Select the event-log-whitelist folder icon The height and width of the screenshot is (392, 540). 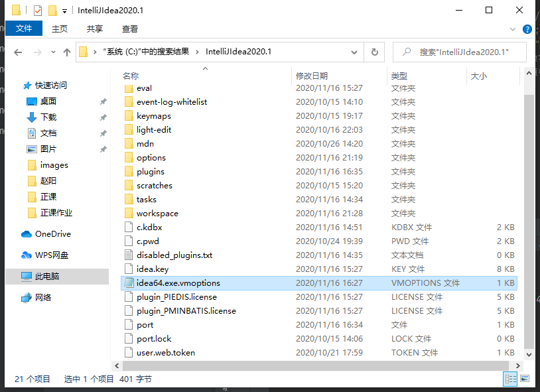129,101
